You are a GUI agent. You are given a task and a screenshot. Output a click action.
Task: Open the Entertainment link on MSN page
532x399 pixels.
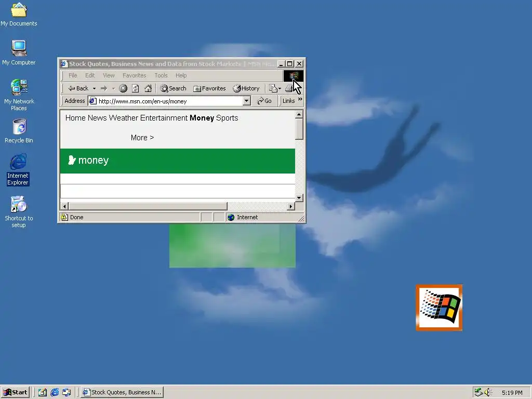164,118
